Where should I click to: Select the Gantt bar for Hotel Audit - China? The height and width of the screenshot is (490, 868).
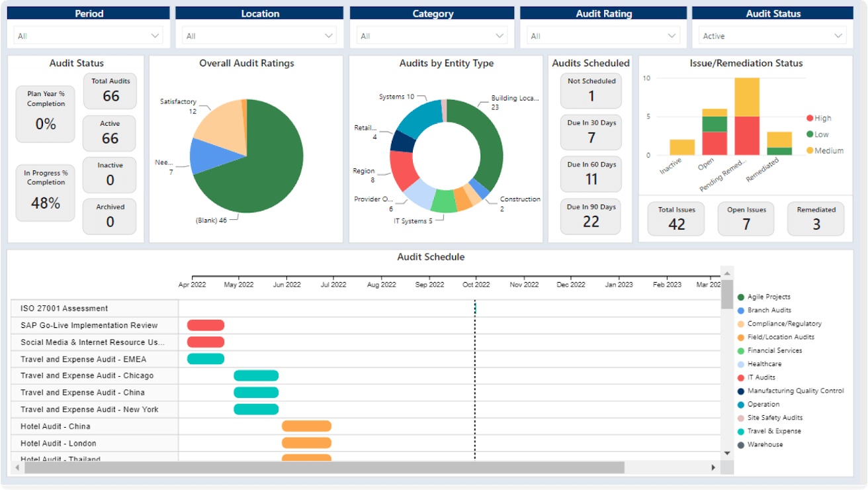(307, 426)
